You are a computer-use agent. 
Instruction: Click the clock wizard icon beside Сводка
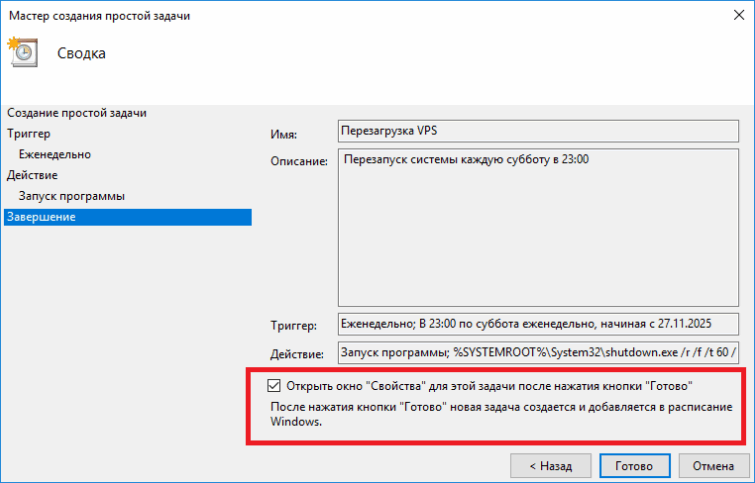point(22,52)
